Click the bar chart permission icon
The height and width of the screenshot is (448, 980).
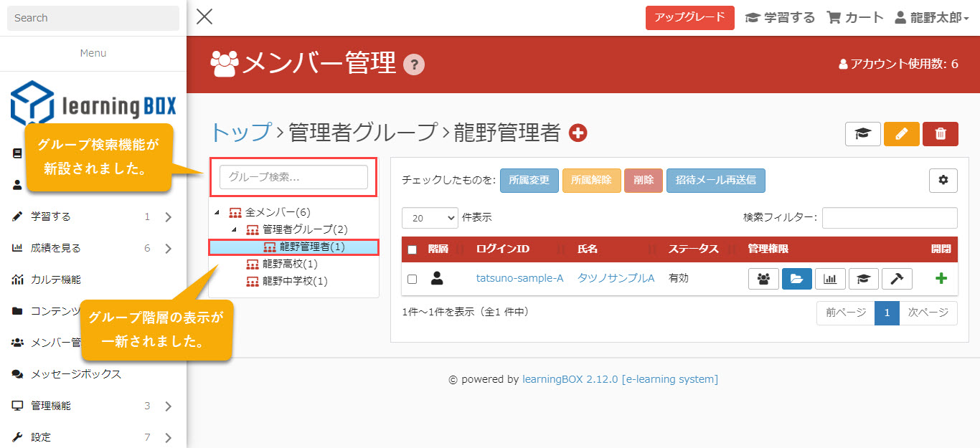click(830, 279)
